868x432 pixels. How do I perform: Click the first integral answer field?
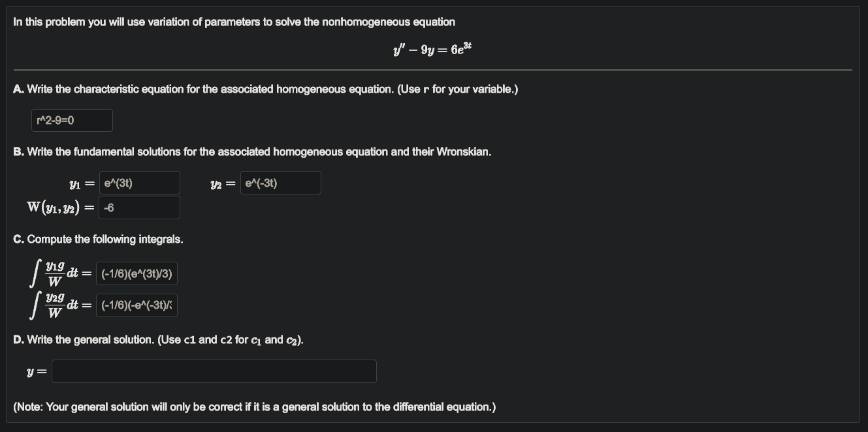(x=136, y=273)
